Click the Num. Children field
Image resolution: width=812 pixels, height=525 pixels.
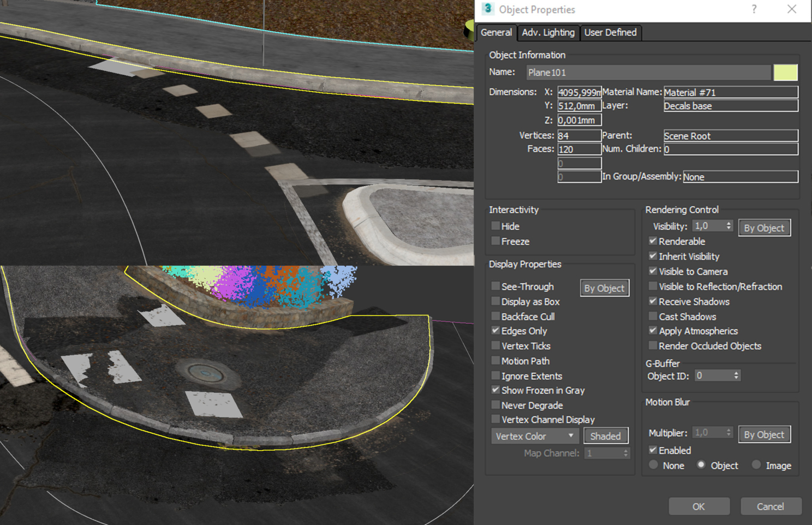click(x=731, y=150)
